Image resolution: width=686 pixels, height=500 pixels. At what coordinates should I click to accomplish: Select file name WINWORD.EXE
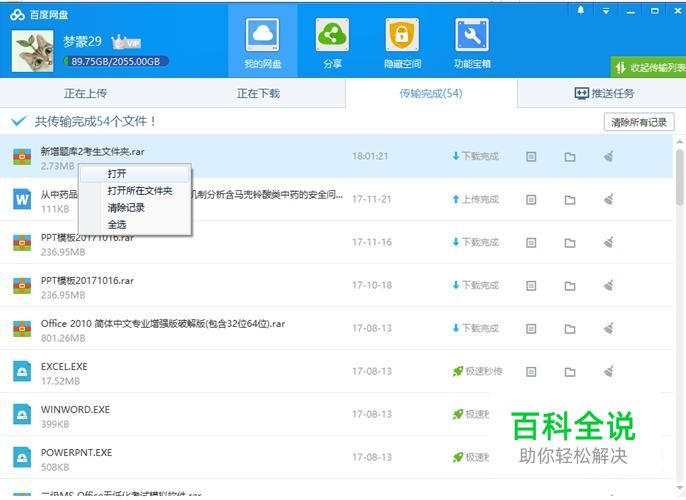pos(75,409)
